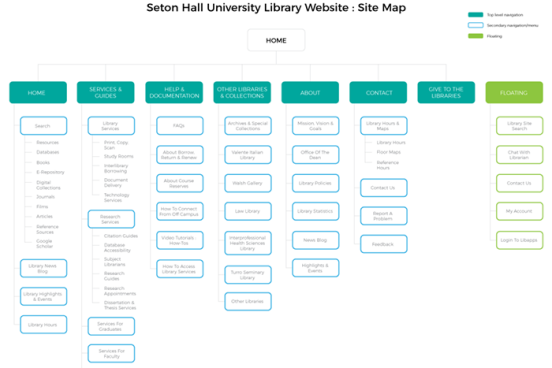Select About Borrow, Return & Renew box
Image resolution: width=552 pixels, height=368 pixels.
[180, 155]
